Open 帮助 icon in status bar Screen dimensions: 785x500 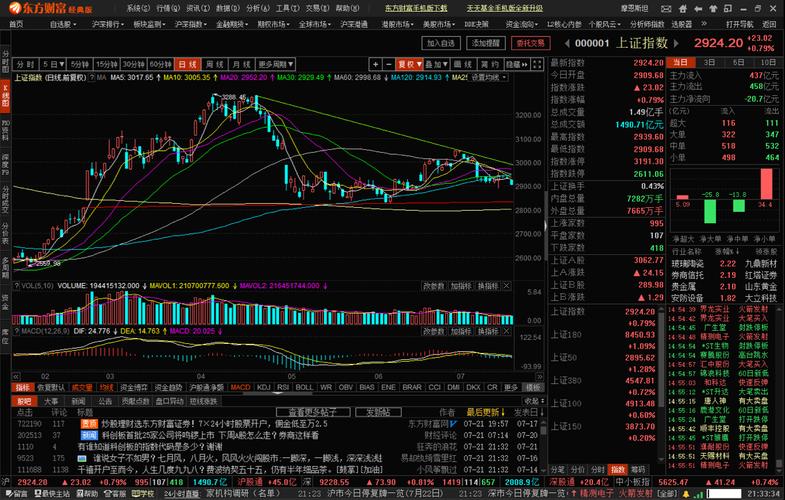(x=87, y=494)
